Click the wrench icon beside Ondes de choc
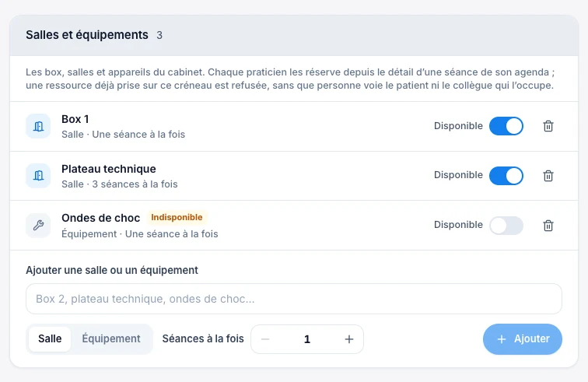The height and width of the screenshot is (382, 588). coord(38,225)
